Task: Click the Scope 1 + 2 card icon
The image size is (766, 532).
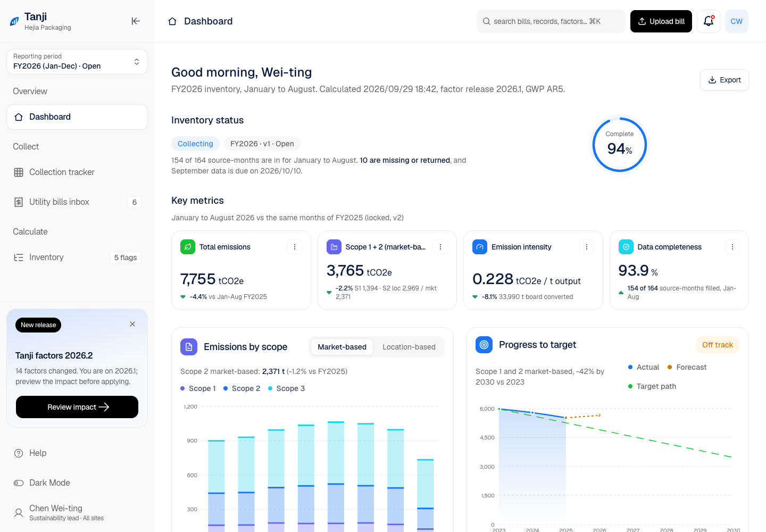Action: click(334, 247)
